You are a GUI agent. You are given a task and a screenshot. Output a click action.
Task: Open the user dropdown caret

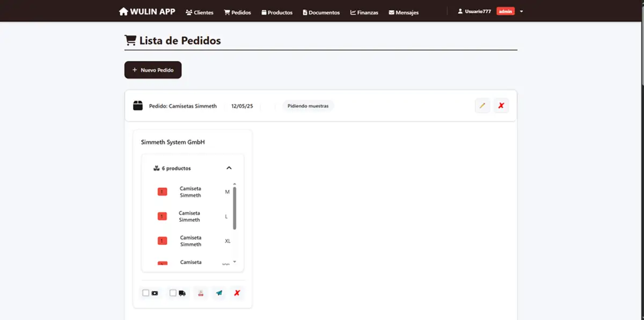click(x=522, y=11)
